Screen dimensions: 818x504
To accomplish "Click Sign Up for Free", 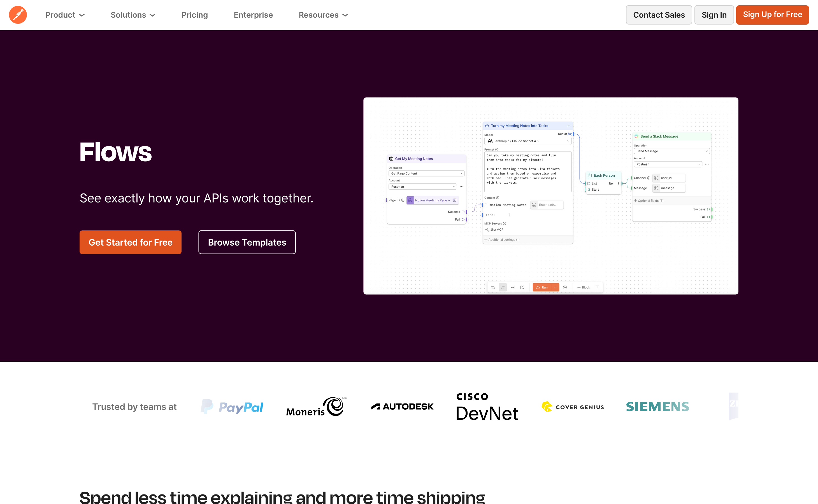I will tap(772, 15).
